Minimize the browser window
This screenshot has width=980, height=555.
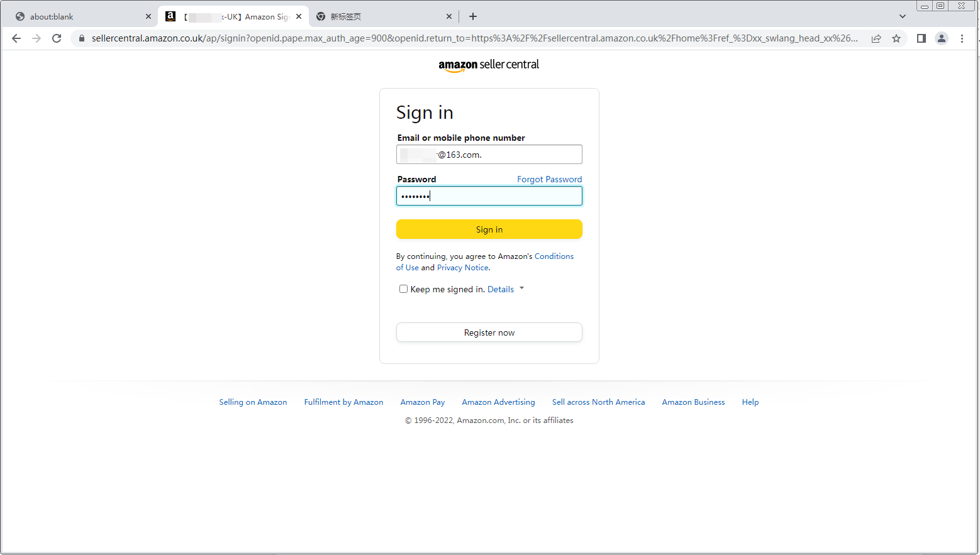(x=925, y=6)
